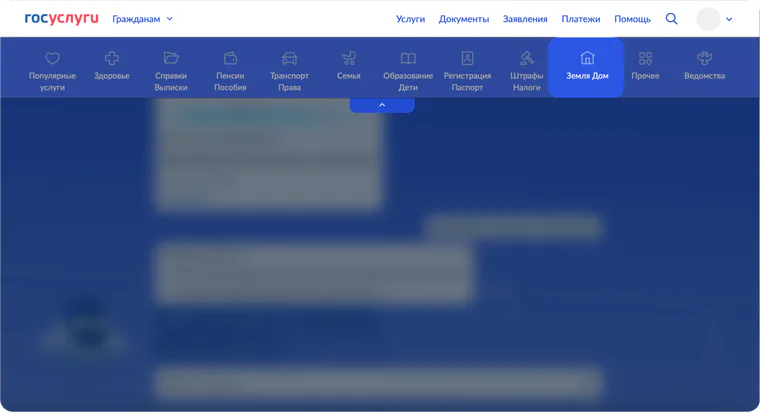This screenshot has width=760, height=412.
Task: Click the profile avatar circle
Action: coord(708,19)
